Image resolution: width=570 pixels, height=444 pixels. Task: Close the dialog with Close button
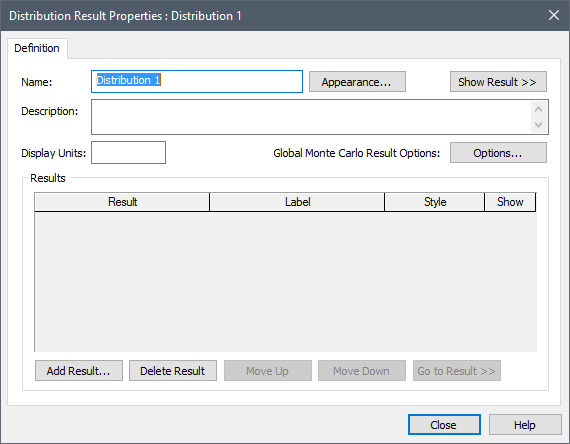point(444,424)
